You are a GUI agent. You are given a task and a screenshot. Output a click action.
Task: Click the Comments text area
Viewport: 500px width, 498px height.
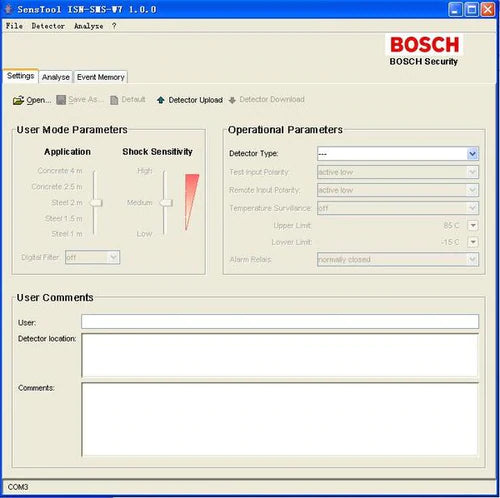[x=280, y=419]
